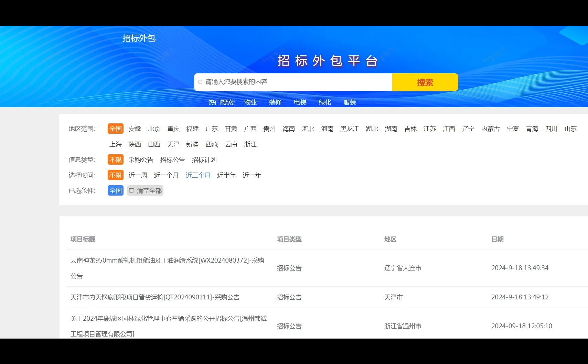The image size is (588, 364).
Task: Open the 云南神龙950mm酸轧机组 tender announcement
Action: [x=168, y=268]
